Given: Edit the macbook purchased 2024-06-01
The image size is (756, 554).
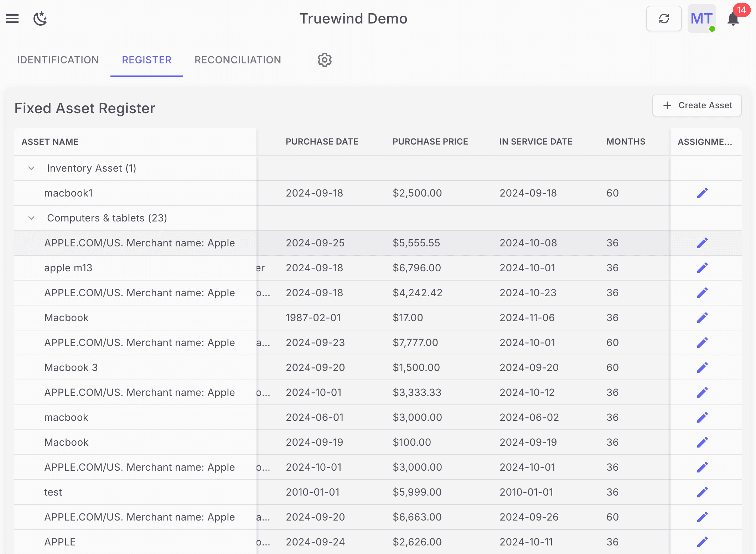Looking at the screenshot, I should pos(702,417).
